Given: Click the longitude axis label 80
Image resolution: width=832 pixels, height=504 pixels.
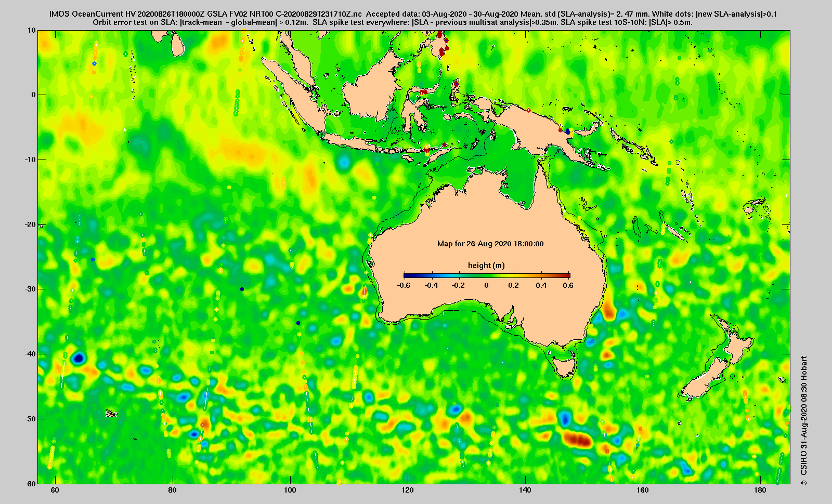Looking at the screenshot, I should coord(173,490).
